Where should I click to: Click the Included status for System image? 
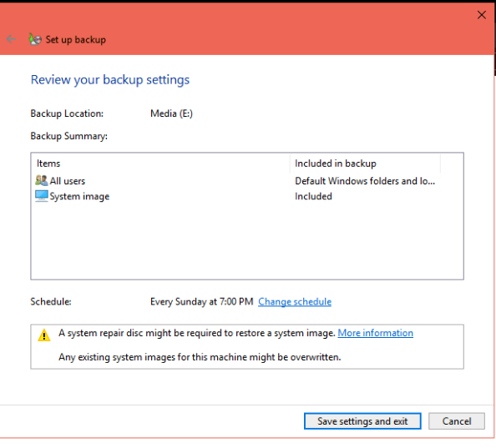coord(313,197)
